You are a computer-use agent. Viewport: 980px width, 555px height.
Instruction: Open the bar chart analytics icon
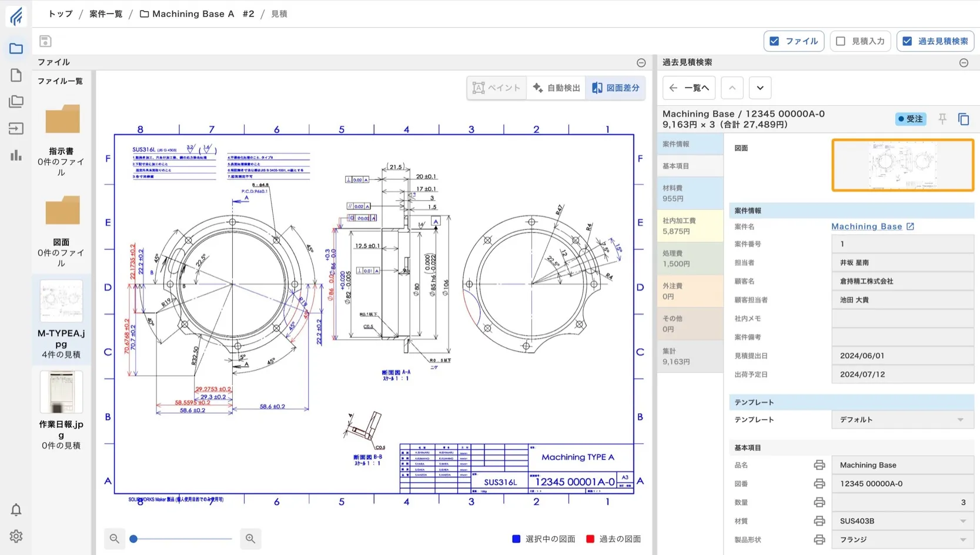[x=16, y=155]
